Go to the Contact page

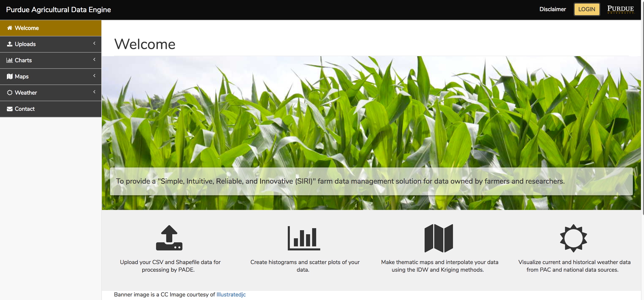[x=51, y=109]
